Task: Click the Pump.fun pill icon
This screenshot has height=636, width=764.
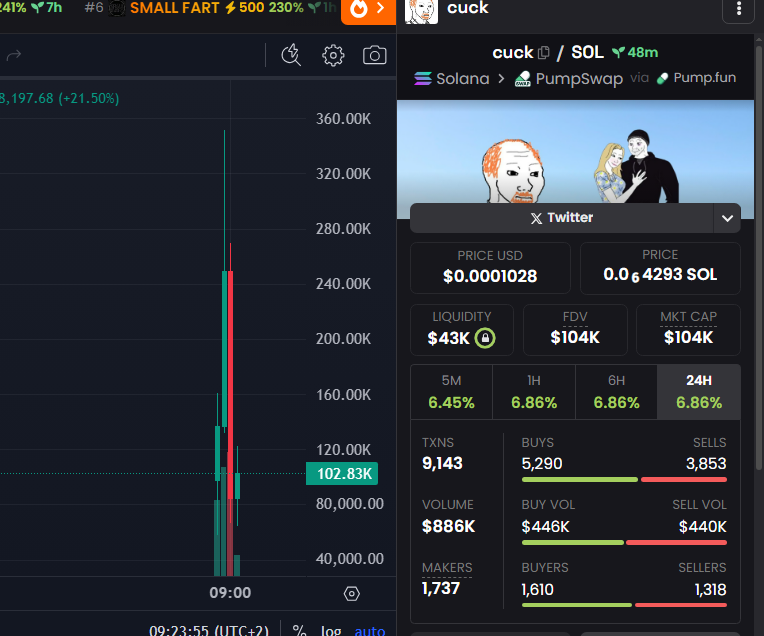Action: [663, 78]
